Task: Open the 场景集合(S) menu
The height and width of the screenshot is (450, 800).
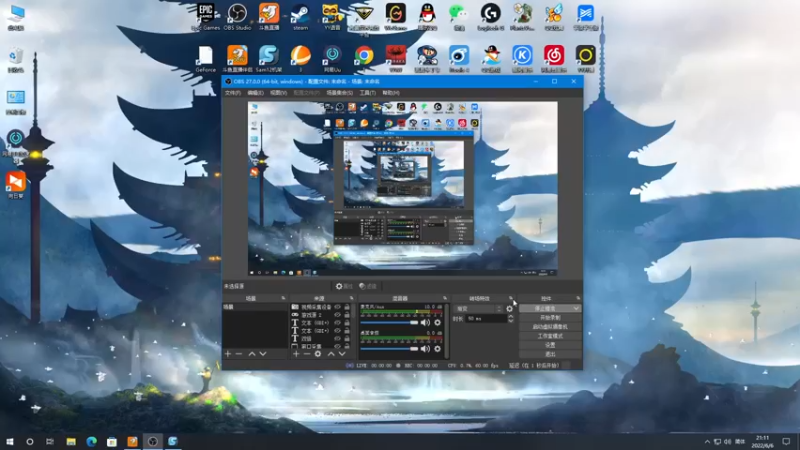Action: coord(339,93)
